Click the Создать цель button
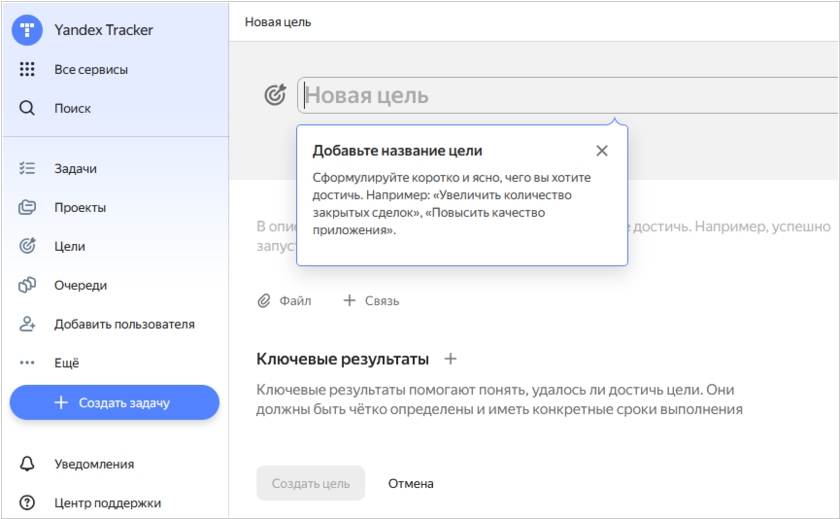 tap(310, 483)
